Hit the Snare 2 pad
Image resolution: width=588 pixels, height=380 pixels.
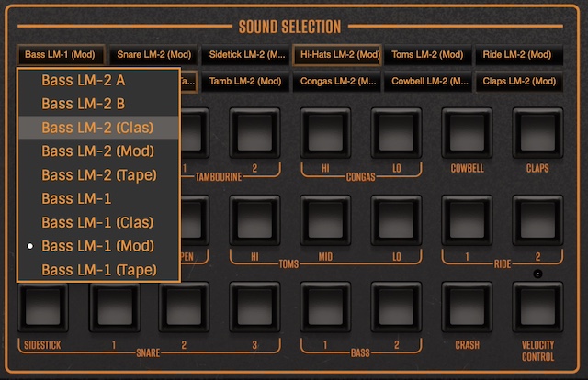click(x=184, y=307)
